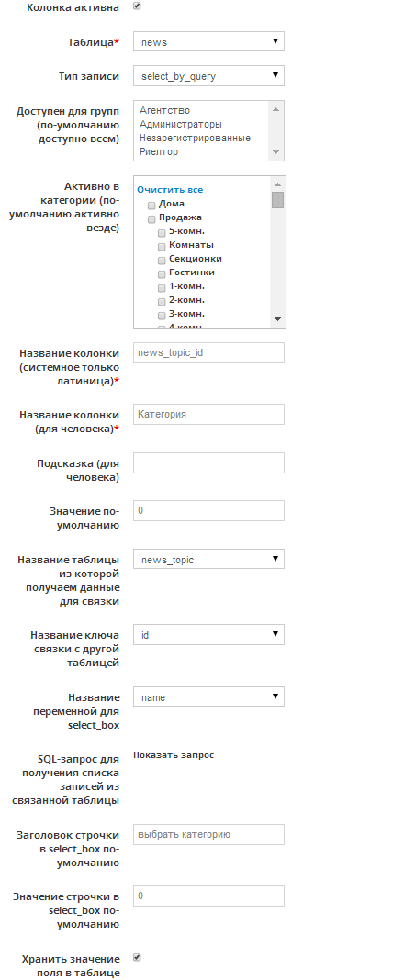Click the empty 'Подсказка' hint field

coord(208,463)
